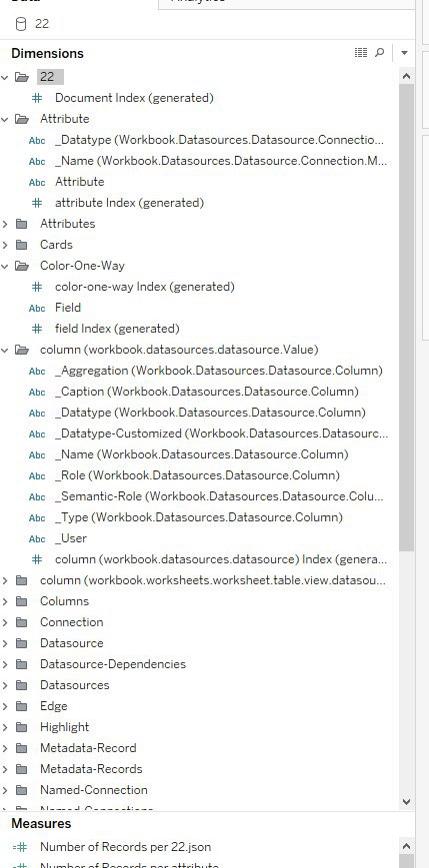Expand the Attributes folder

pyautogui.click(x=4, y=224)
